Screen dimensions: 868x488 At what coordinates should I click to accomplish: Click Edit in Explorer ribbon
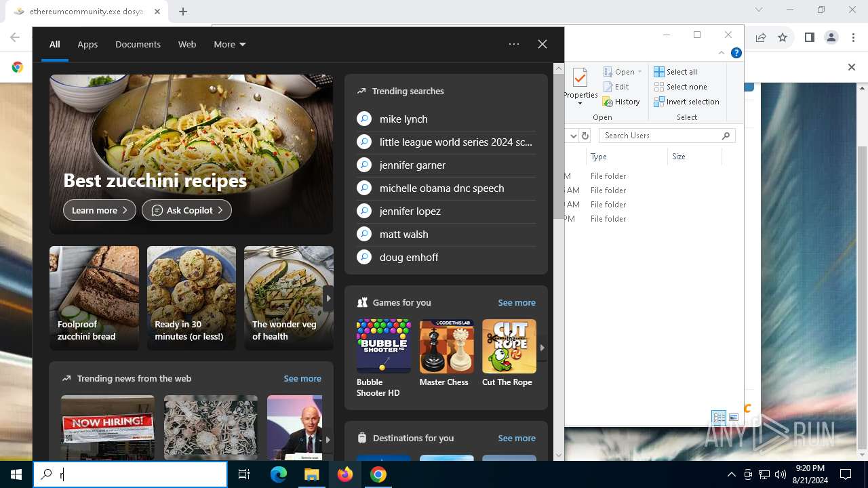616,87
